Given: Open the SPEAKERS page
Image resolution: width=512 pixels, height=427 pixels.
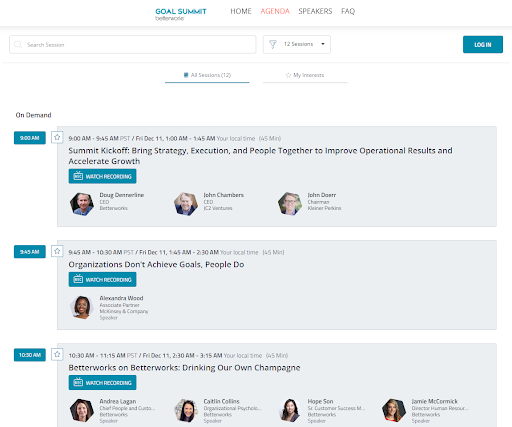Looking at the screenshot, I should click(x=315, y=11).
